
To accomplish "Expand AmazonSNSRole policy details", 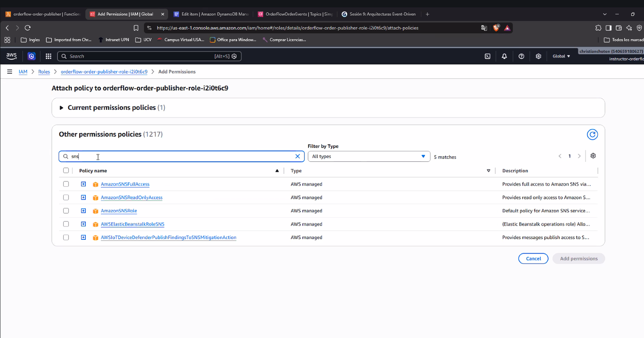I will point(83,211).
